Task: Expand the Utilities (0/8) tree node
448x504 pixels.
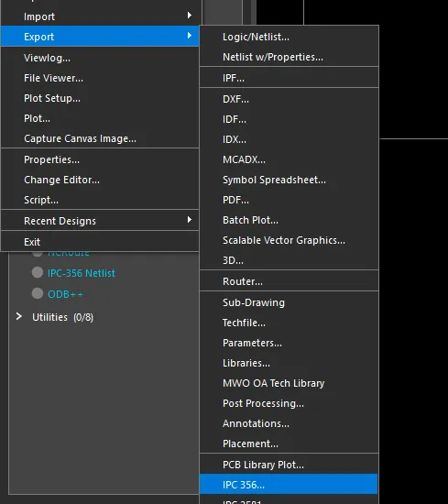Action: tap(19, 317)
